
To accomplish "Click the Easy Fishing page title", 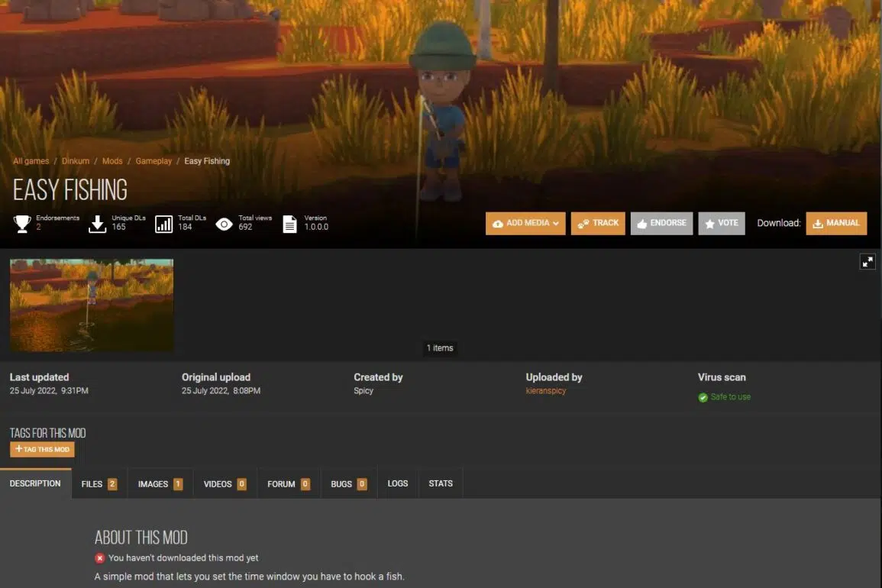I will [70, 189].
